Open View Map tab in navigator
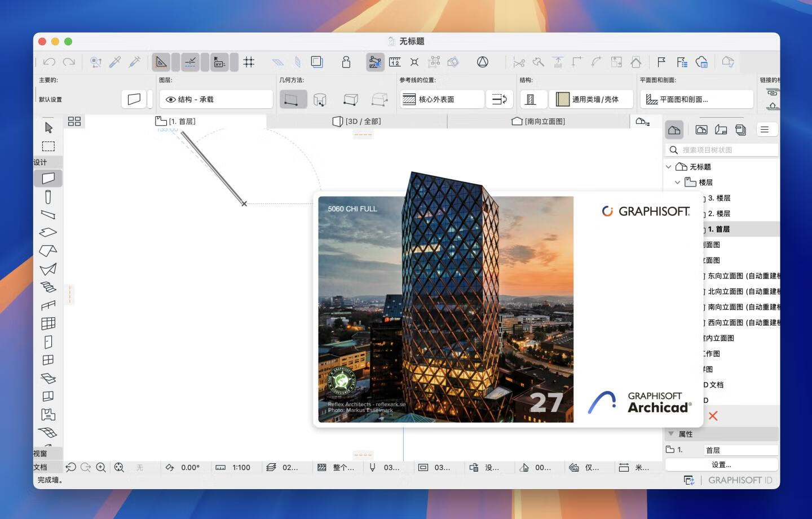 [x=701, y=130]
